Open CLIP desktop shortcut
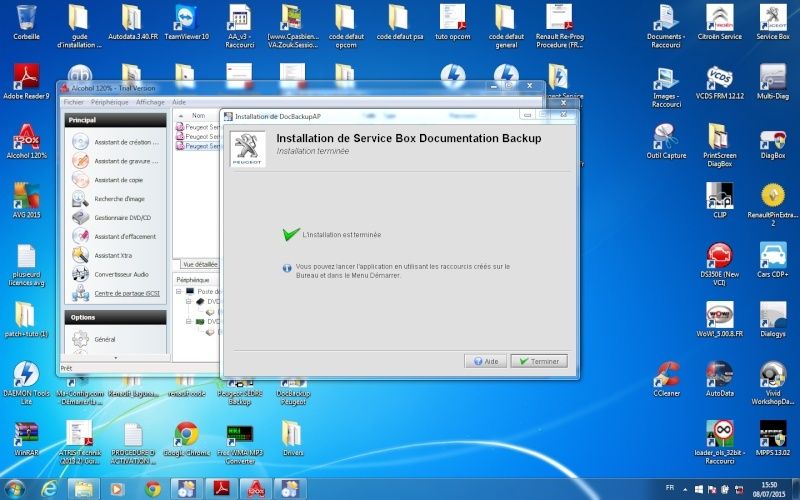800x500 pixels. tap(719, 201)
